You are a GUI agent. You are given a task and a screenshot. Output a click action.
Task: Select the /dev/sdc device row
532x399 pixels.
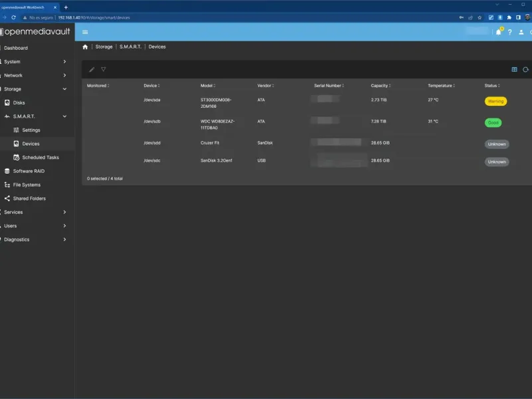pyautogui.click(x=307, y=161)
